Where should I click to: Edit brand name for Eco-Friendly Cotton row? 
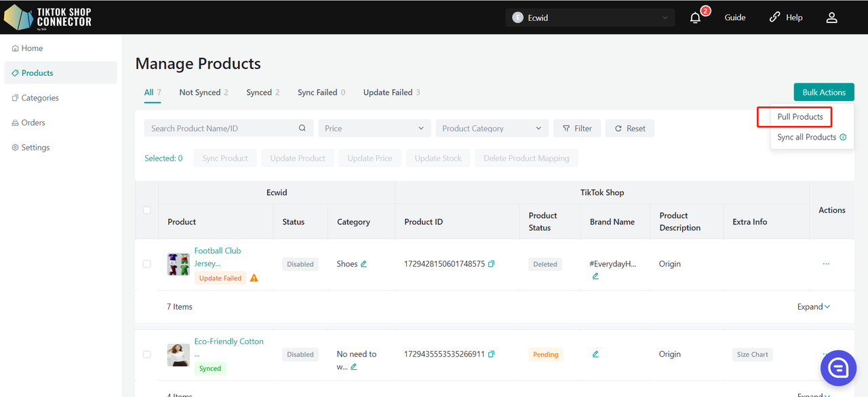[595, 354]
